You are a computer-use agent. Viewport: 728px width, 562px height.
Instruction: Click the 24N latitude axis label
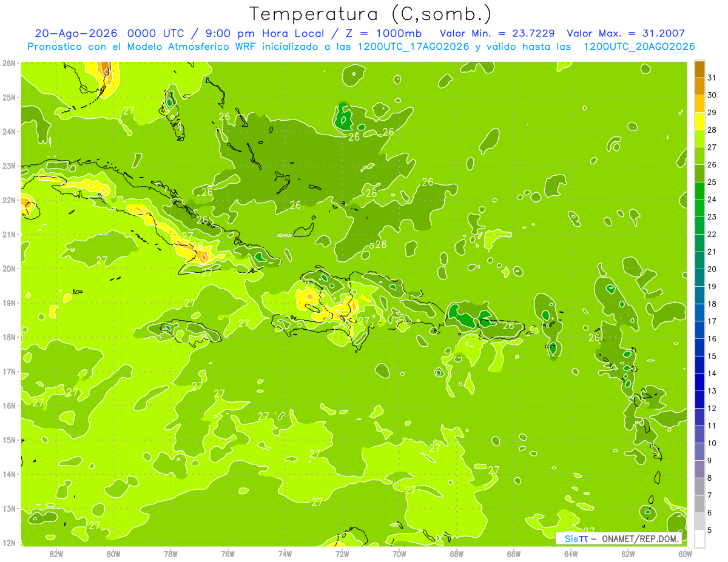(9, 132)
